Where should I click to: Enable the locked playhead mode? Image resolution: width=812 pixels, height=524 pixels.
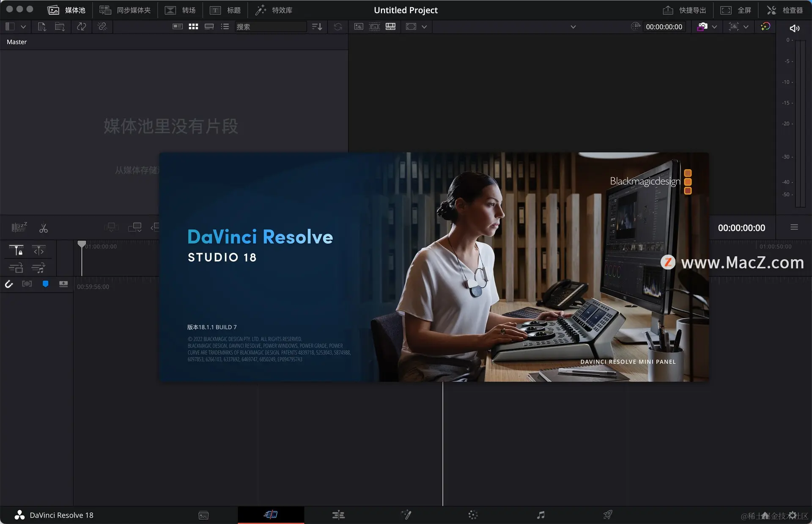(x=16, y=250)
